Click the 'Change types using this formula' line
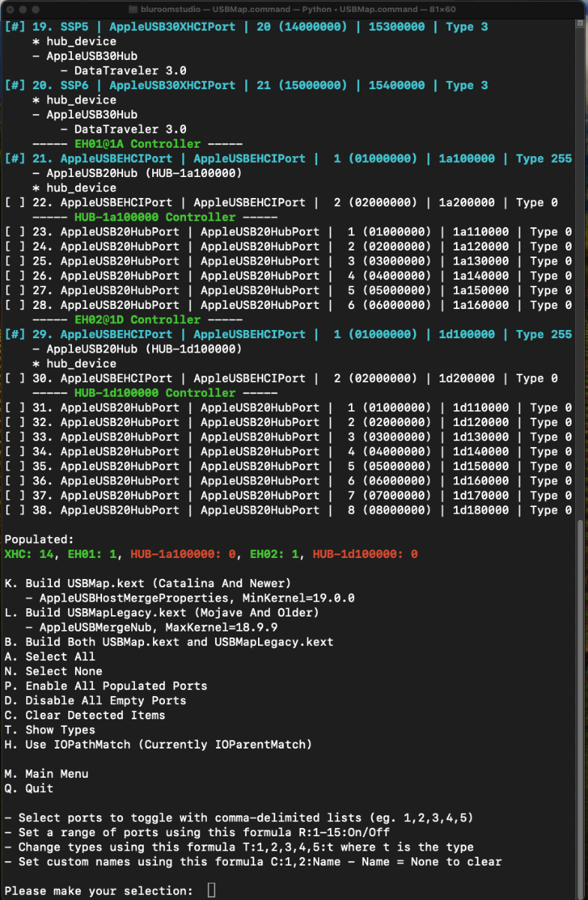Viewport: 588px width, 900px height. tap(239, 847)
